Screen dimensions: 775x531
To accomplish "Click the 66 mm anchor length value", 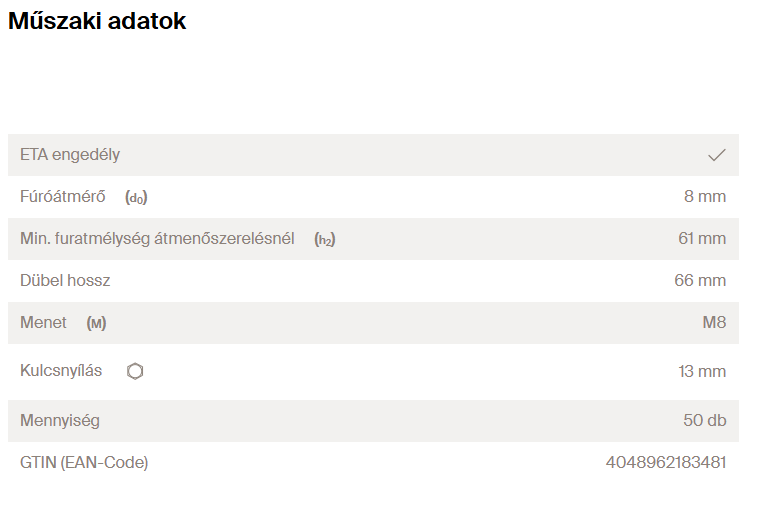I will [x=700, y=280].
